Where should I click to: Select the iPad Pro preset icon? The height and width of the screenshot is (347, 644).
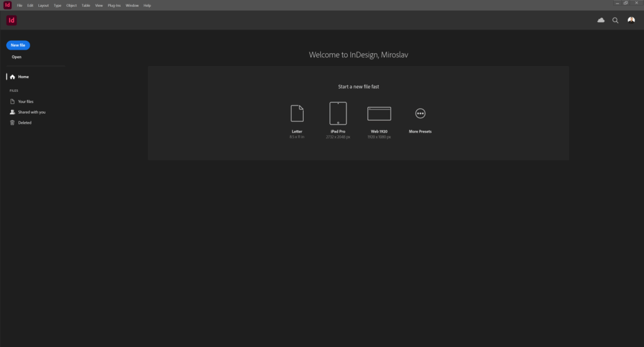tap(338, 113)
